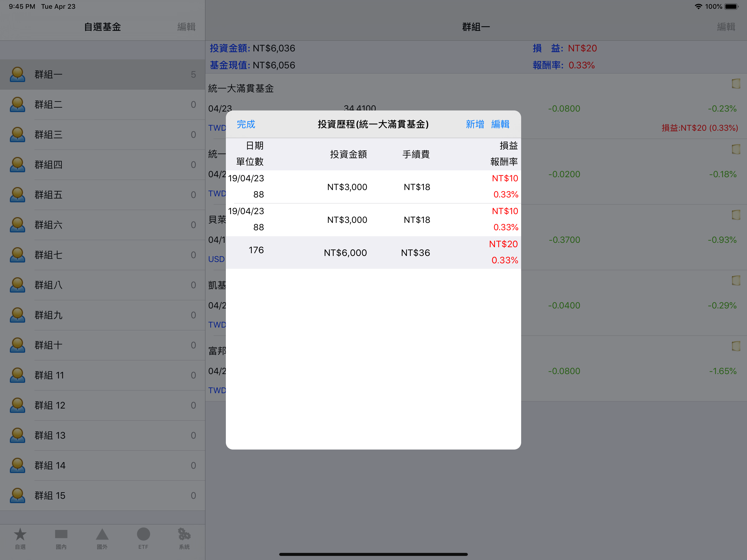747x560 pixels.
Task: Tap 編輯 in the investment history dialog
Action: (x=500, y=124)
